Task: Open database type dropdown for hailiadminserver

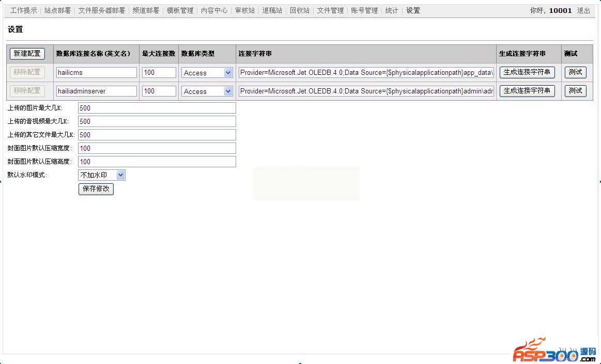Action: 207,91
